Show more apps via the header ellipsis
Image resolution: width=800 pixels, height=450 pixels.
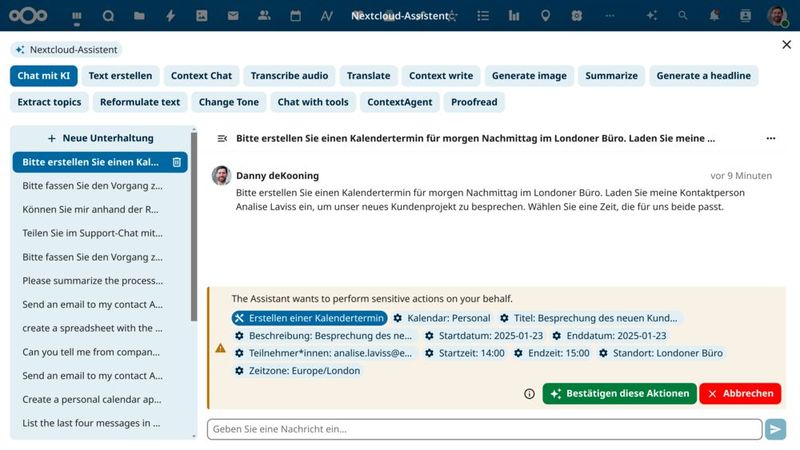click(610, 16)
